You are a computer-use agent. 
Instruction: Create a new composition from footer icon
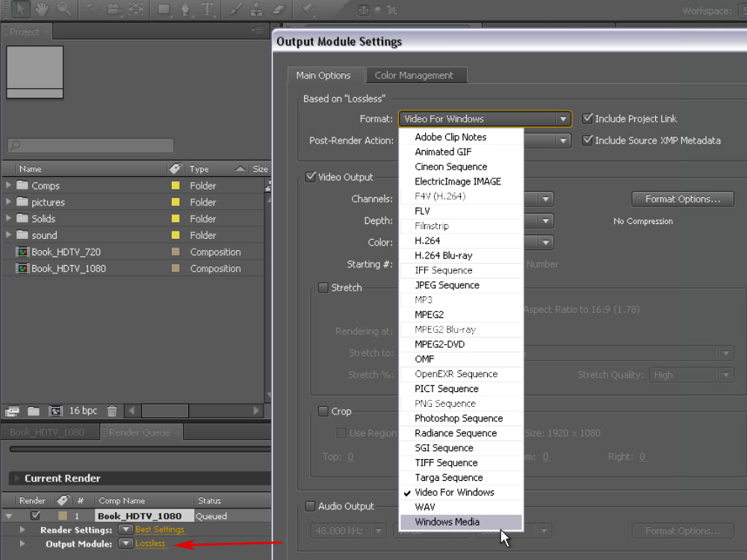[x=55, y=411]
